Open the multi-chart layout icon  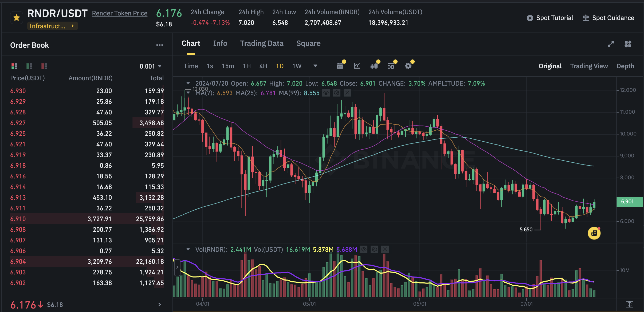pos(628,44)
